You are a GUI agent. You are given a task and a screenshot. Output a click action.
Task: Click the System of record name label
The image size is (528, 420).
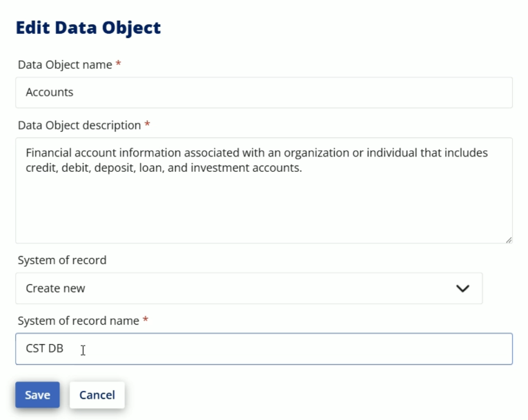pos(79,321)
